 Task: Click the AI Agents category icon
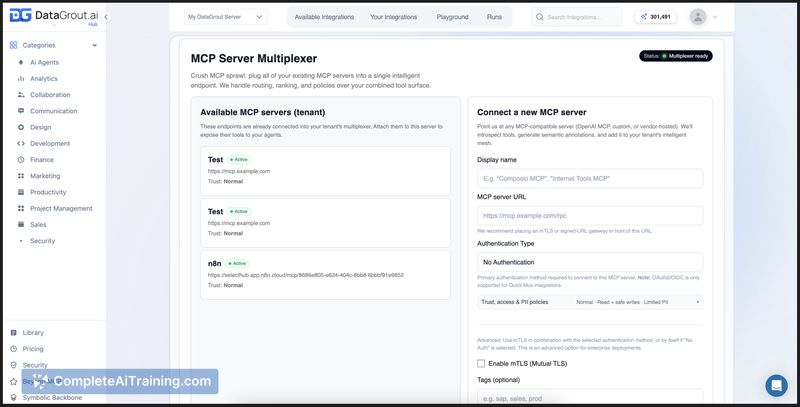21,62
